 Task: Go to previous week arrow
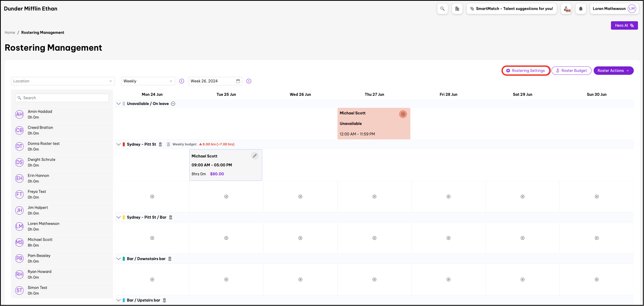pos(182,81)
